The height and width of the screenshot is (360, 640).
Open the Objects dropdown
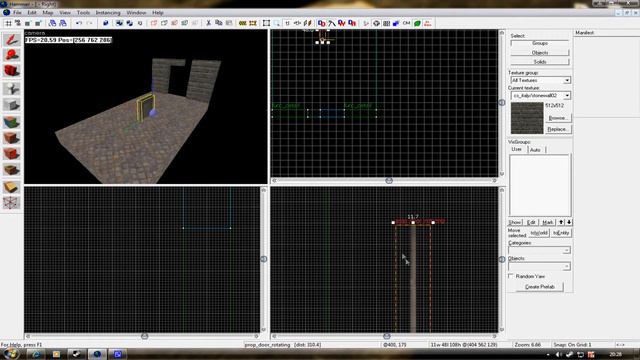pos(566,267)
